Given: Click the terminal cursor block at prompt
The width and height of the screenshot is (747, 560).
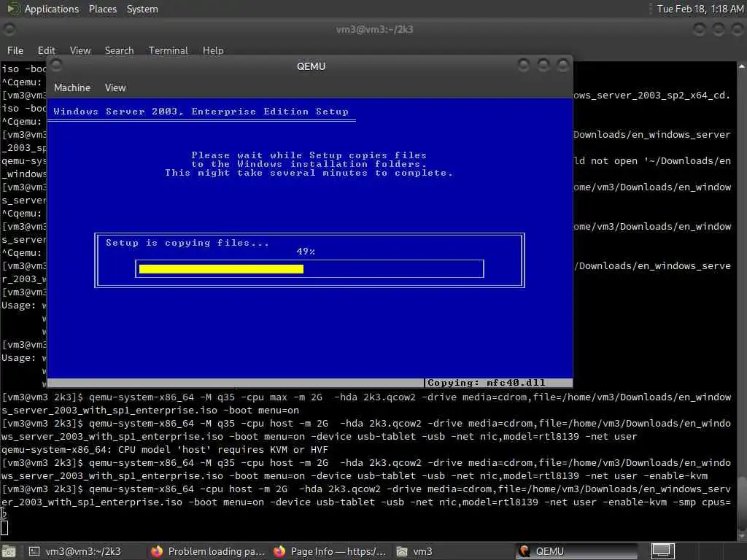Looking at the screenshot, I should click(4, 528).
